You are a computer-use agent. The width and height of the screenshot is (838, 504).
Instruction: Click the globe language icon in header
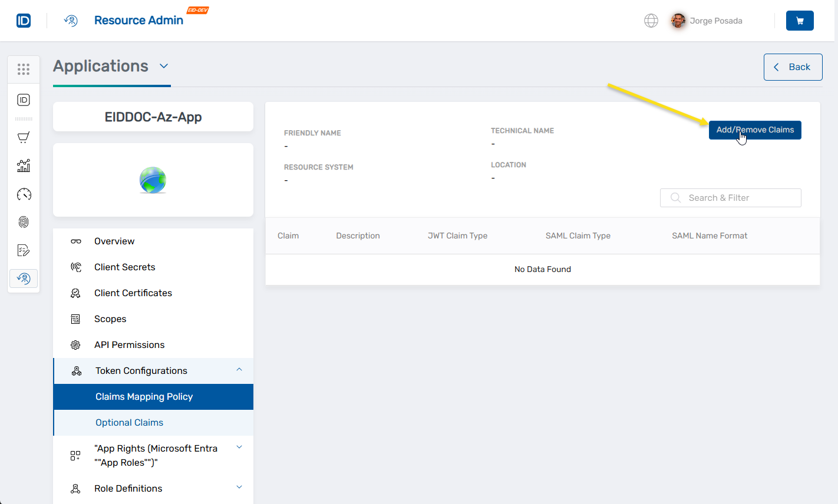(651, 21)
